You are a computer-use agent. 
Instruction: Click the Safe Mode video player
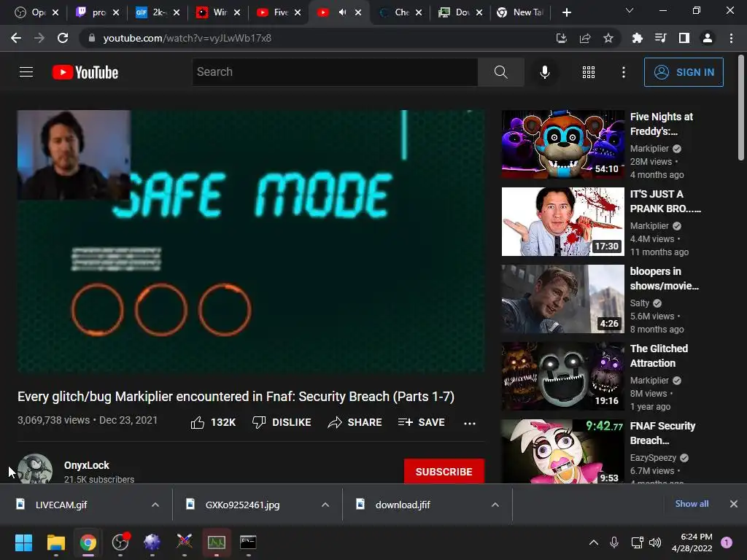coord(251,241)
